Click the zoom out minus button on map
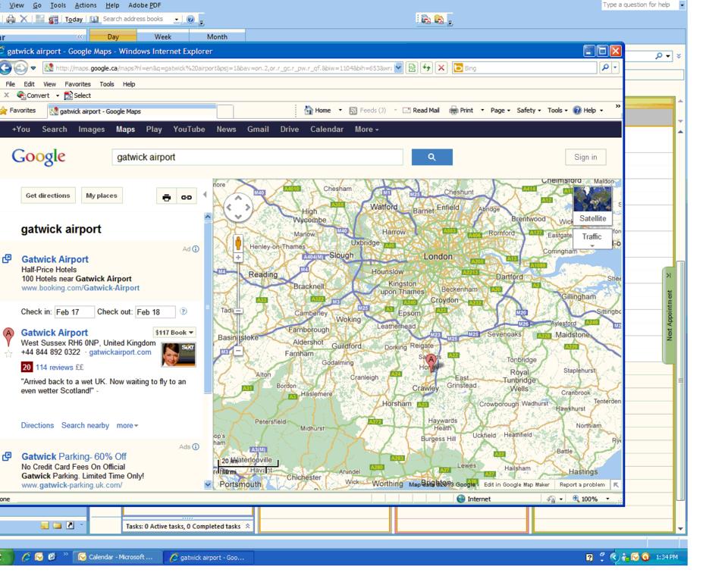Viewport: 728px width, 582px height. (238, 351)
